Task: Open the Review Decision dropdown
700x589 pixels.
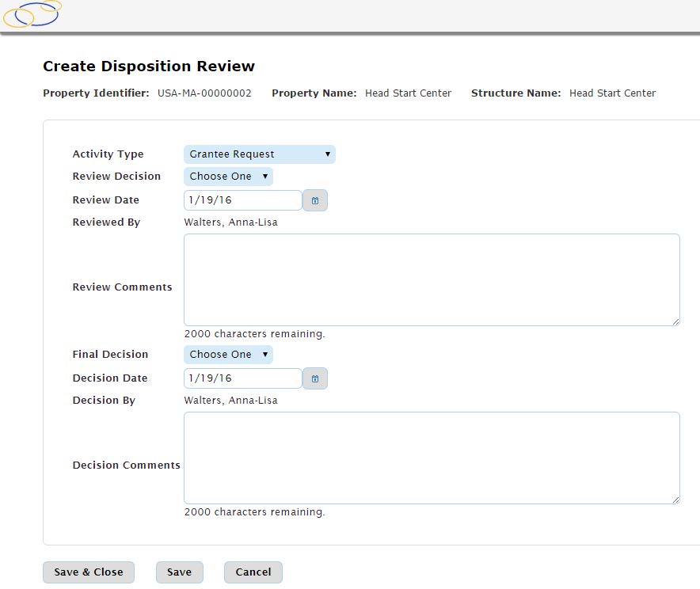Action: point(228,177)
